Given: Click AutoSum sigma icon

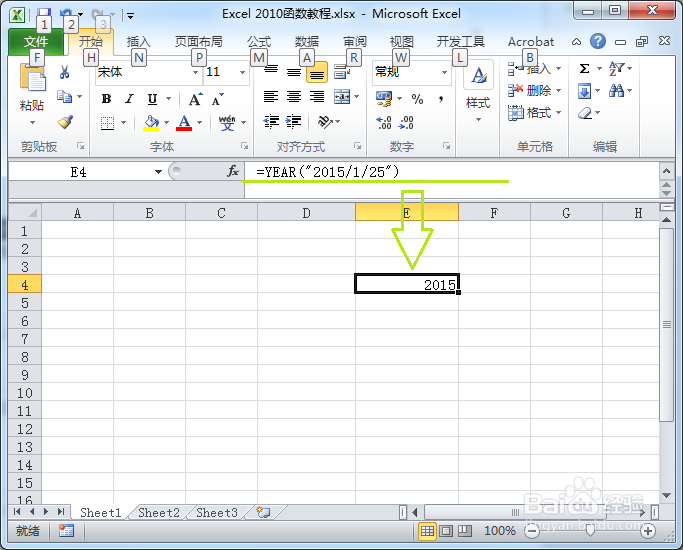Looking at the screenshot, I should coord(585,68).
